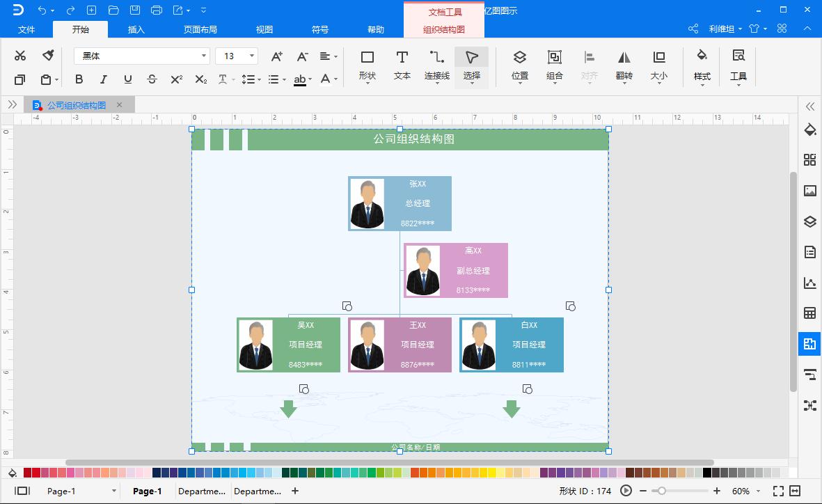This screenshot has height=504, width=822.
Task: Toggle bold formatting
Action: 79,79
